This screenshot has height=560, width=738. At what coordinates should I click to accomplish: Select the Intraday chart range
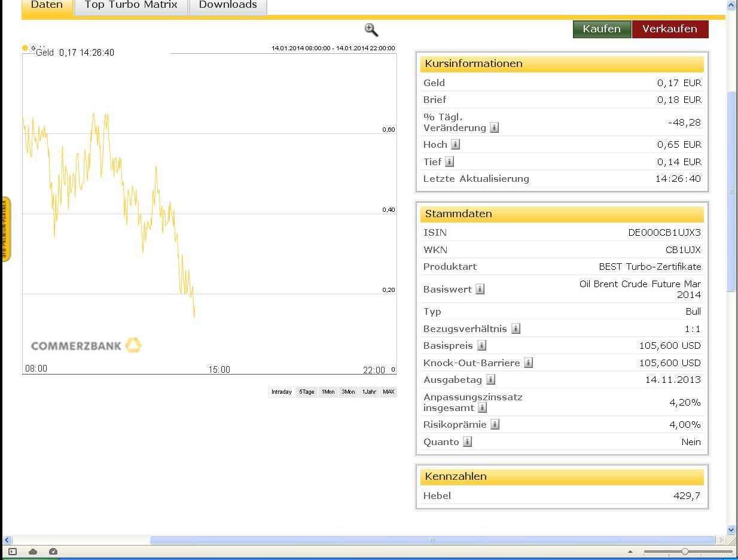(x=282, y=392)
